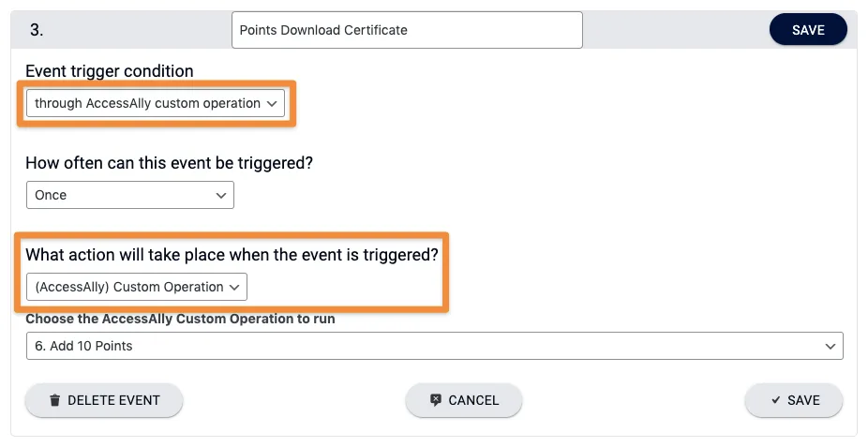
Task: Click into the 'Points Download Certificate' name field
Action: (406, 30)
